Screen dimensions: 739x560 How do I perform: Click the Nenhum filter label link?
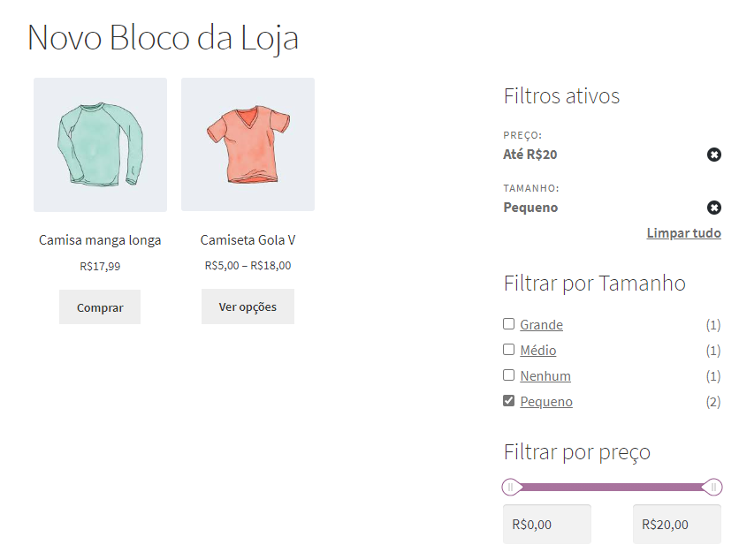click(x=545, y=376)
